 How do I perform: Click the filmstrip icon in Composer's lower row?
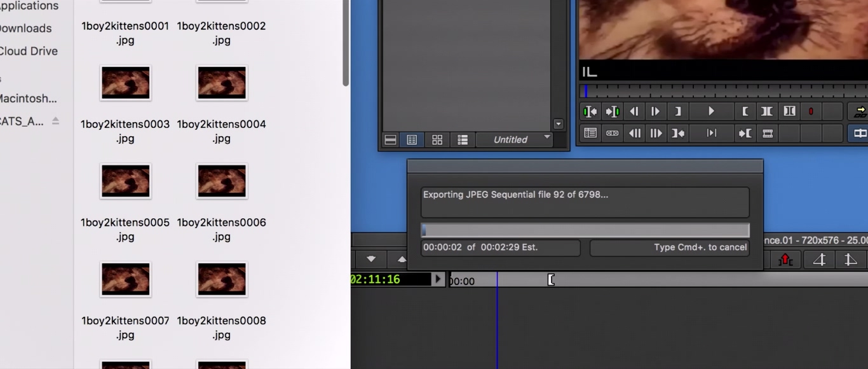[x=767, y=133]
